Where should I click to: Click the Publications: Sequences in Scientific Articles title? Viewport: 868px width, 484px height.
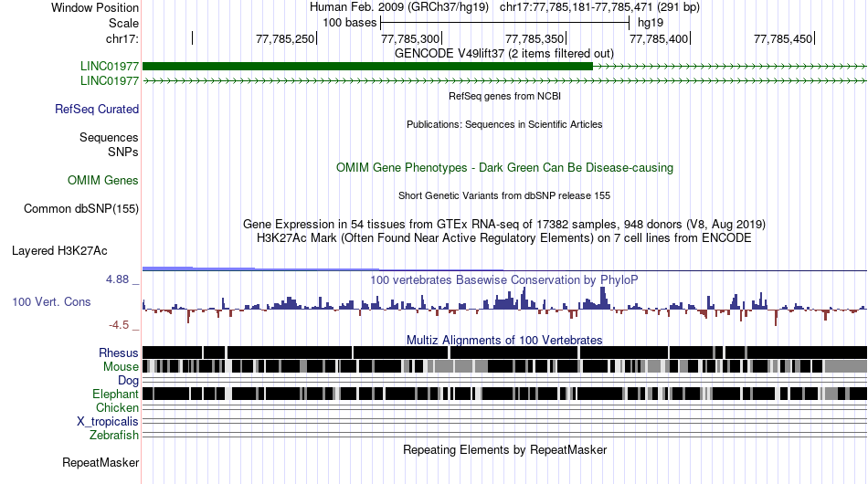(504, 124)
